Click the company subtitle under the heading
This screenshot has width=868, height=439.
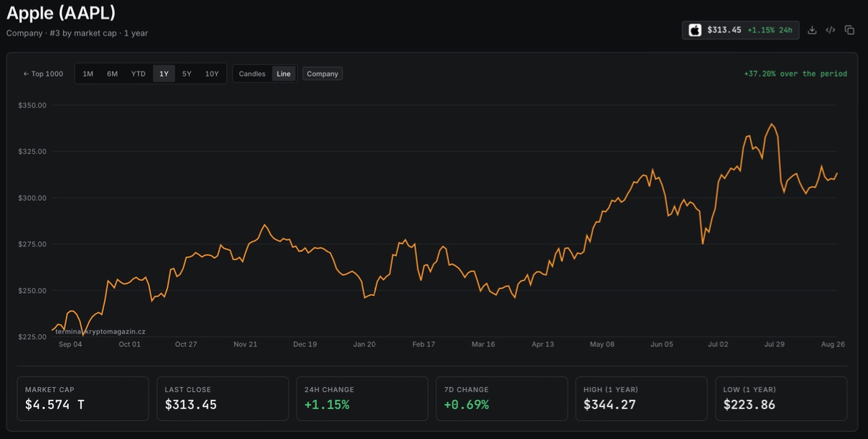click(x=77, y=33)
